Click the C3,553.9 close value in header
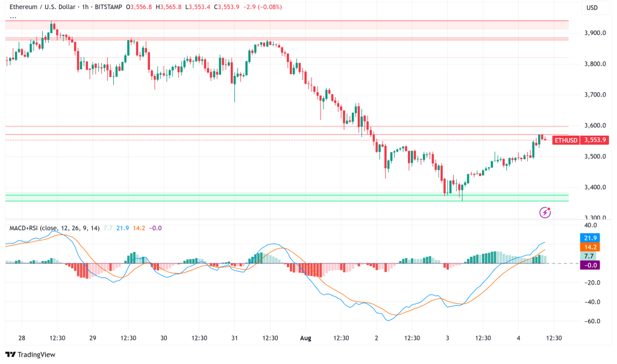 (227, 7)
